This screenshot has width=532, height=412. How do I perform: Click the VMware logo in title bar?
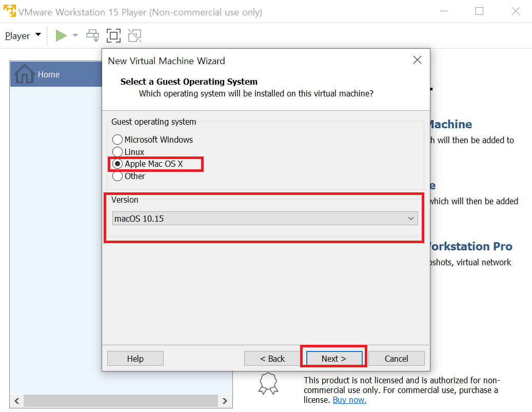(x=9, y=11)
